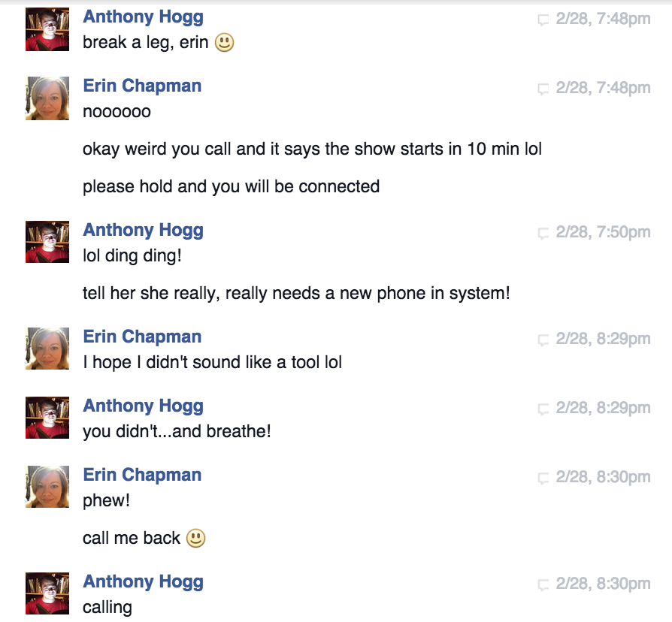Click Anthony's avatar beside the 'calling' message
This screenshot has width=672, height=622.
47,593
